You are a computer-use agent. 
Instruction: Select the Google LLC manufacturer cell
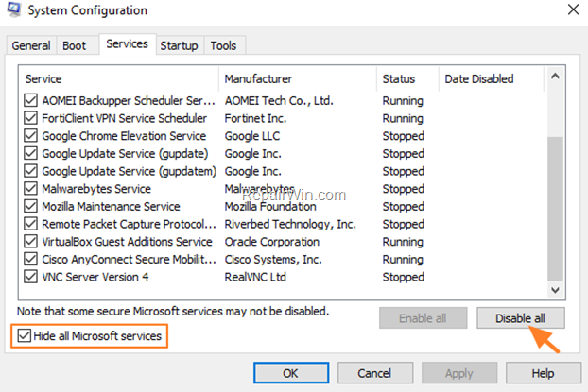(x=252, y=136)
